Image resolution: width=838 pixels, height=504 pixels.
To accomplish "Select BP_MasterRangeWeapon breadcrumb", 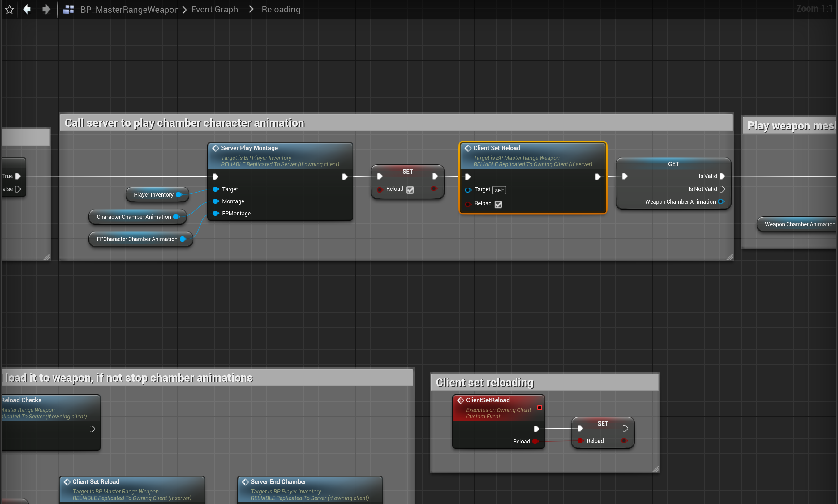I will coord(129,10).
